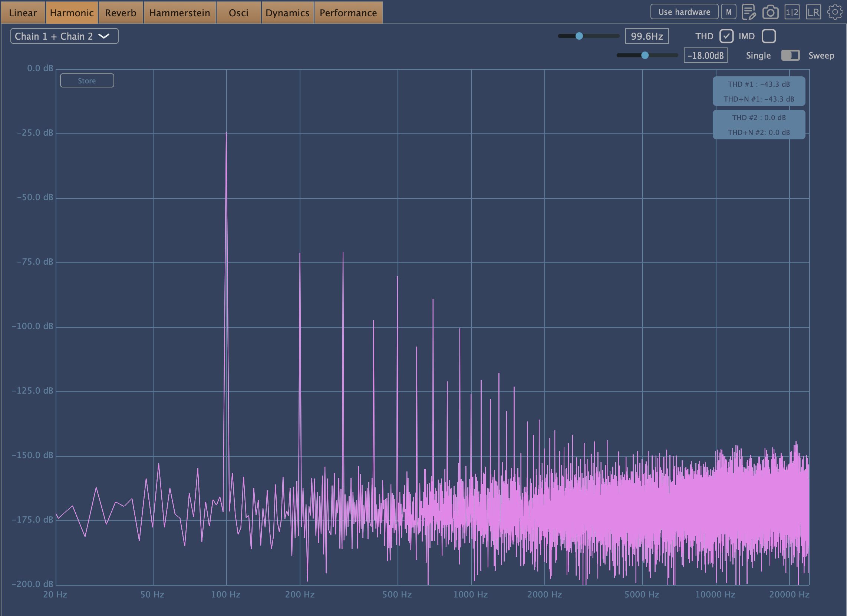Click the THD+N #1: -43.3 dB text

(759, 99)
